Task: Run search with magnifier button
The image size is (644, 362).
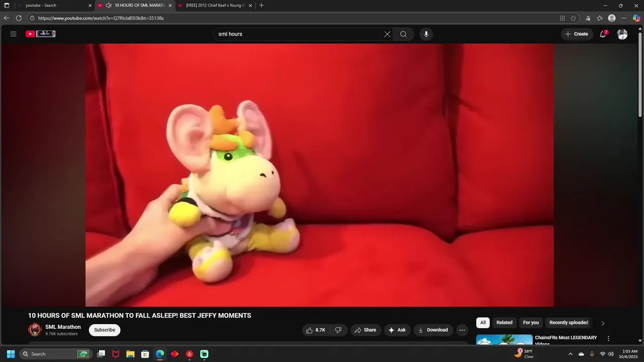Action: (404, 34)
